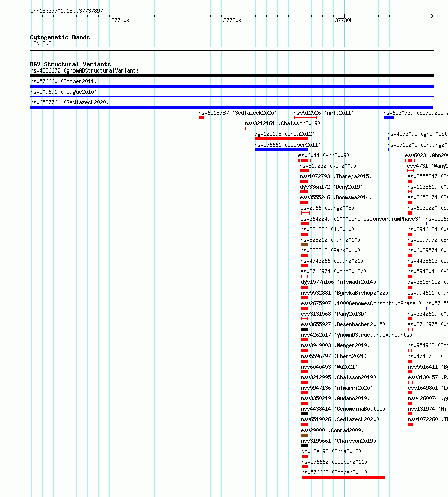448x497 pixels.
Task: Click the nsv3212995 (Chaisson2019) label
Action: (338, 377)
